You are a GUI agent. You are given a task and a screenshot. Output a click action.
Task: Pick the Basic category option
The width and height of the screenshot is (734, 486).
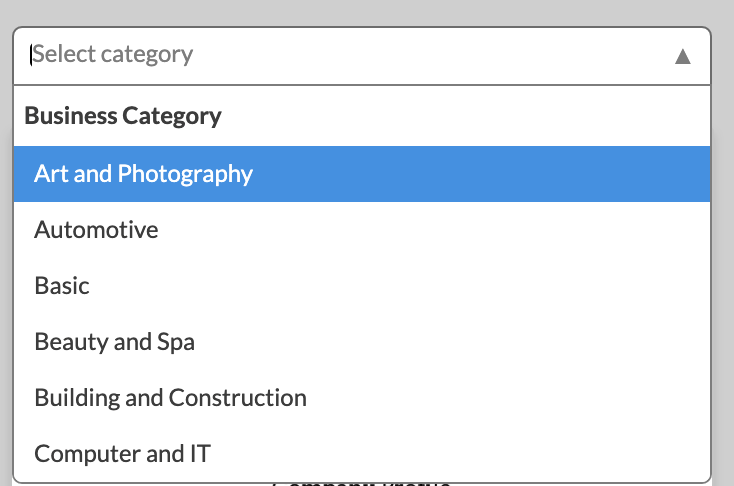[62, 286]
